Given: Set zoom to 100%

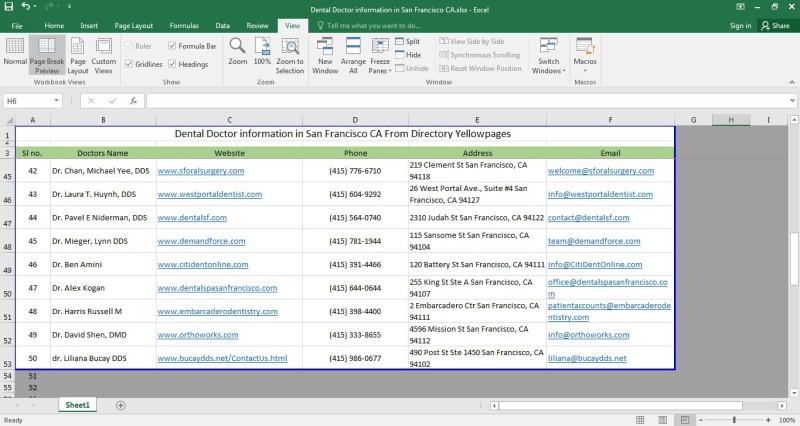Looking at the screenshot, I should coord(262,50).
